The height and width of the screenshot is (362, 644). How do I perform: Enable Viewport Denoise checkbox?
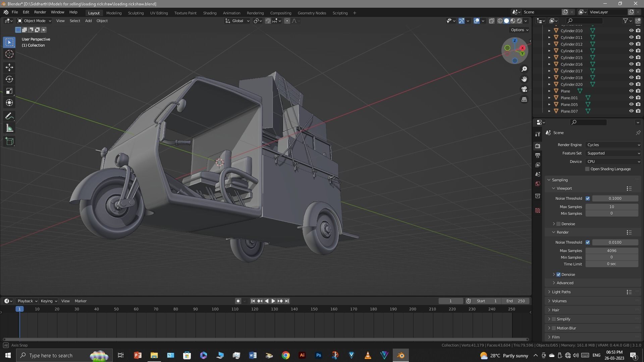(558, 224)
